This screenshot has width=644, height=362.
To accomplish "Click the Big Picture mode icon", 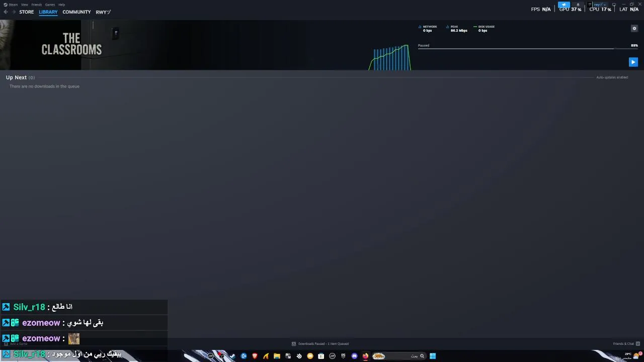I will click(614, 5).
